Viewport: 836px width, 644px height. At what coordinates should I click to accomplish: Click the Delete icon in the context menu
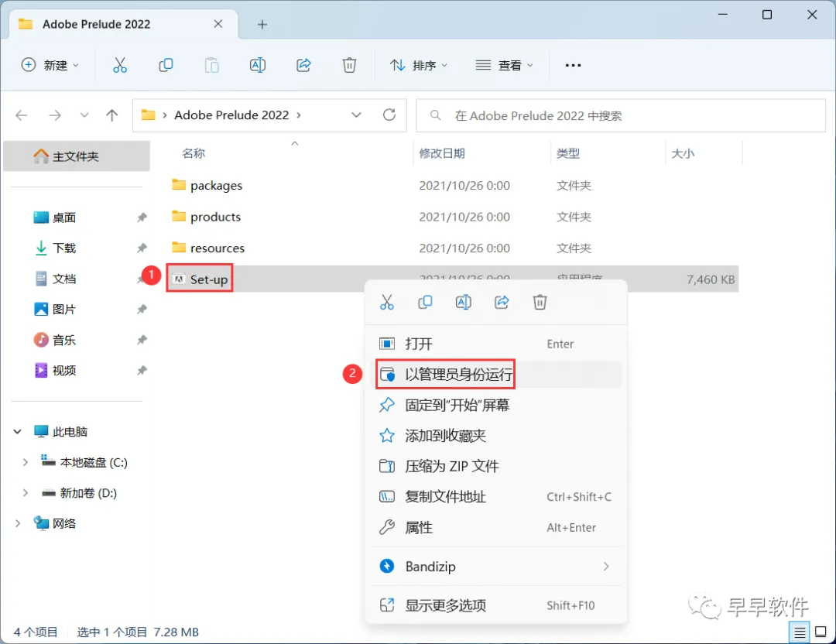point(540,303)
